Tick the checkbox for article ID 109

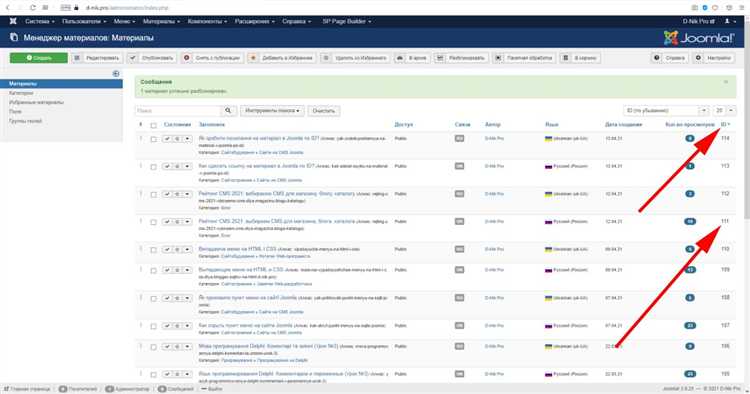[x=153, y=271]
